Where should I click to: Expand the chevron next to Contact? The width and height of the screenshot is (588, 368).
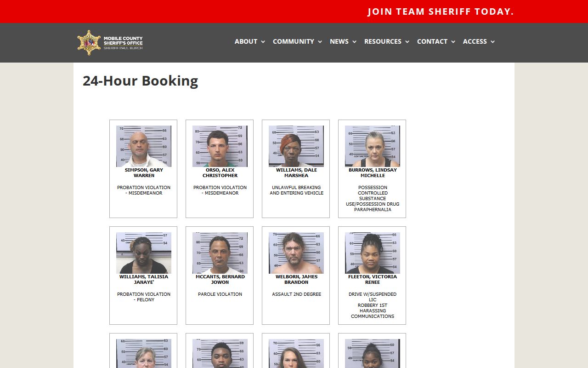(x=453, y=42)
